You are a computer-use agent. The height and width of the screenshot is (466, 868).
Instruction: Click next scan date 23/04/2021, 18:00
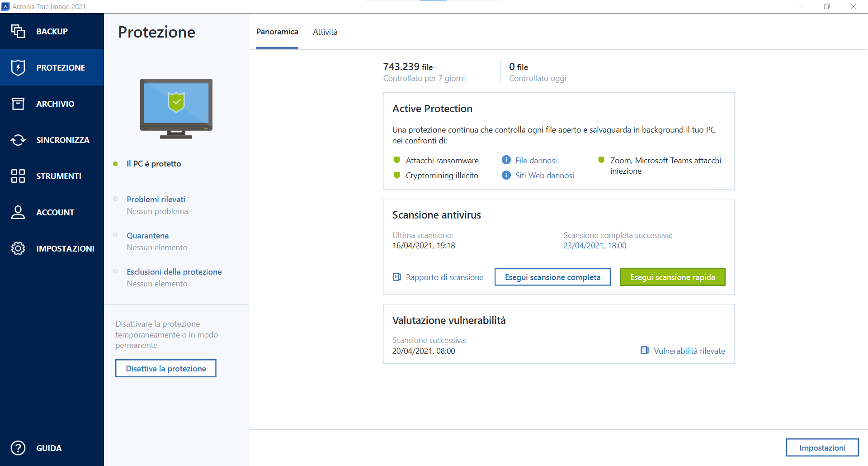tap(594, 246)
